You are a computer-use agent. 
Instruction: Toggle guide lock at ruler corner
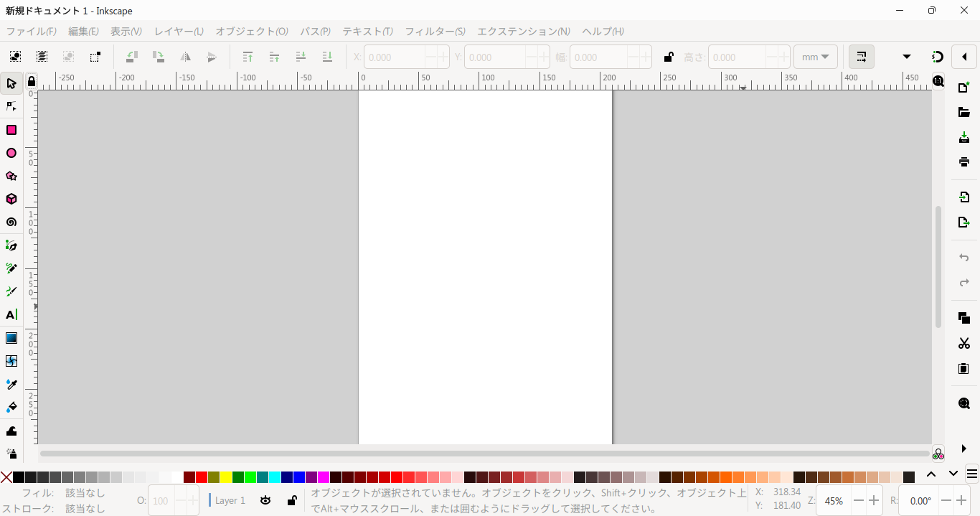coord(31,81)
